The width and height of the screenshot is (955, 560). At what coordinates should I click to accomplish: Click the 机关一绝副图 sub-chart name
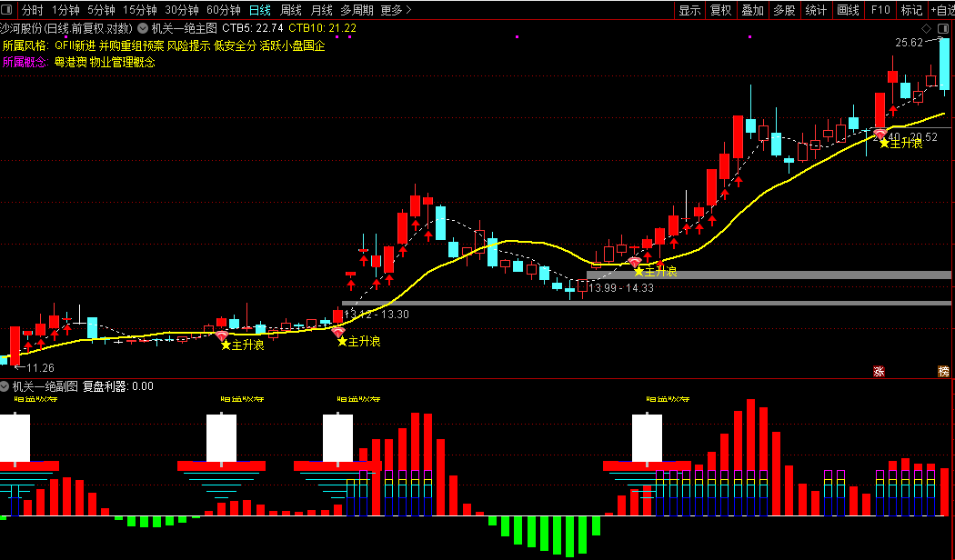point(45,386)
